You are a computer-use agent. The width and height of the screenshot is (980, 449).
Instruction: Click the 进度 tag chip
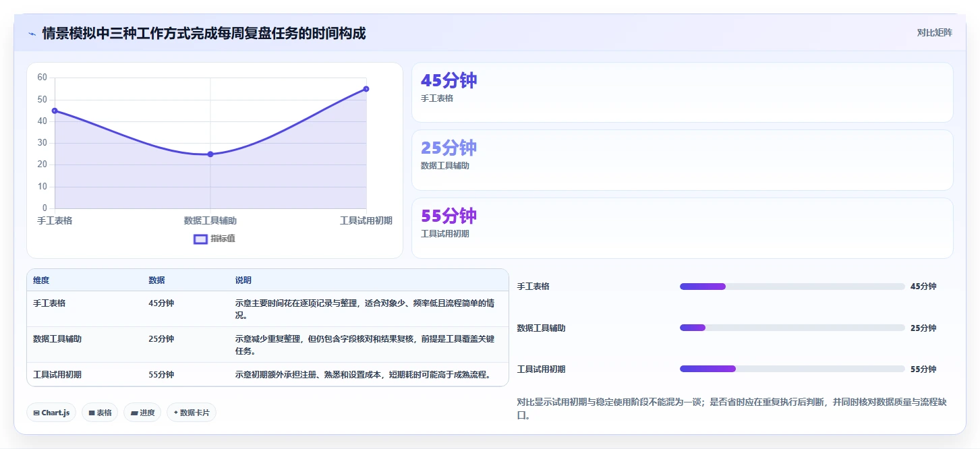[x=142, y=413]
